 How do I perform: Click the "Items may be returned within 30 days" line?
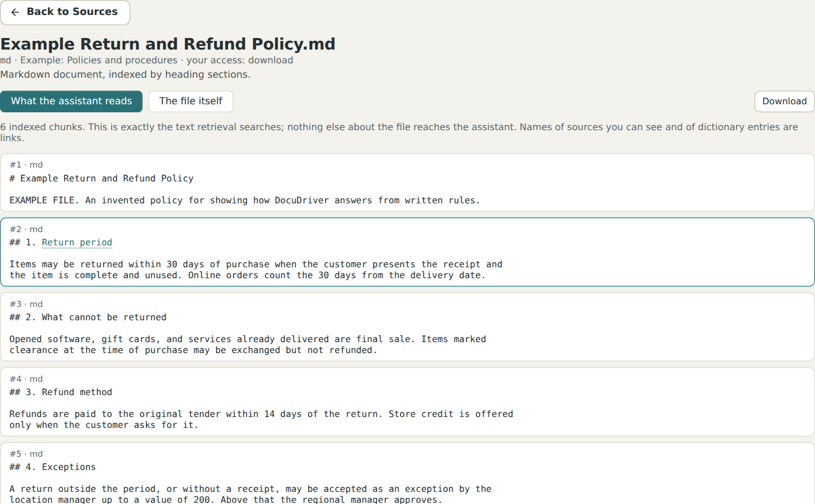pos(256,264)
